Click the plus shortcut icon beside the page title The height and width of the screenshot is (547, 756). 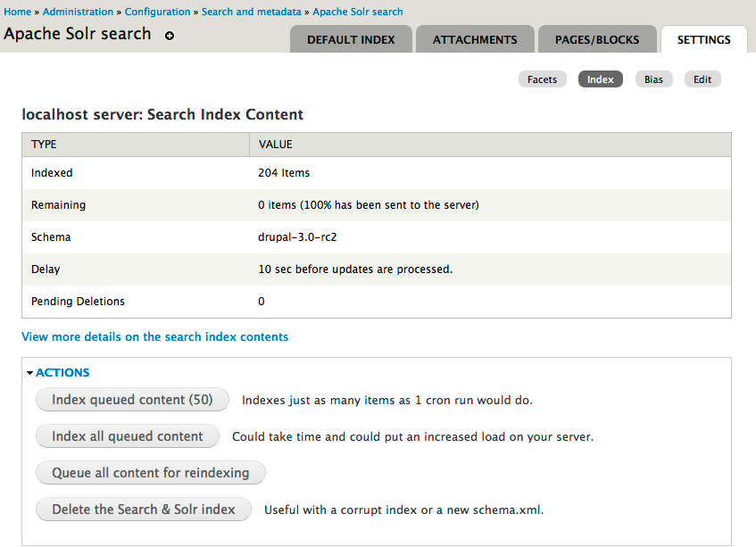click(170, 36)
